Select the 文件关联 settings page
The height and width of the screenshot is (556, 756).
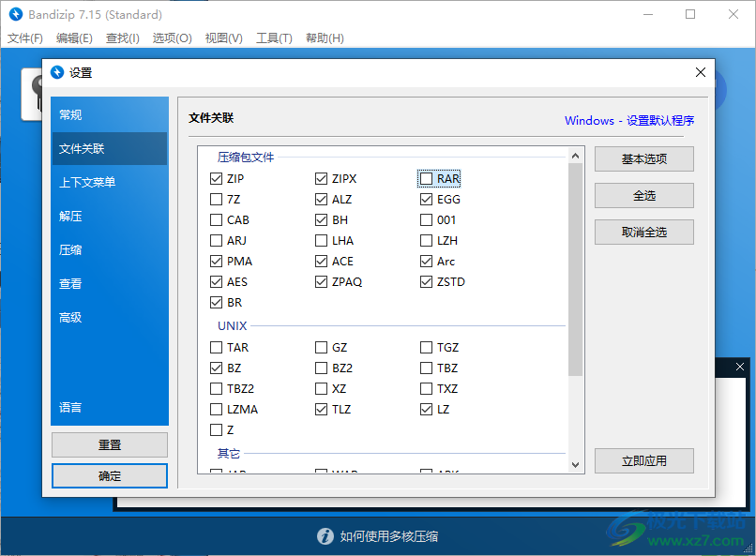(x=110, y=148)
